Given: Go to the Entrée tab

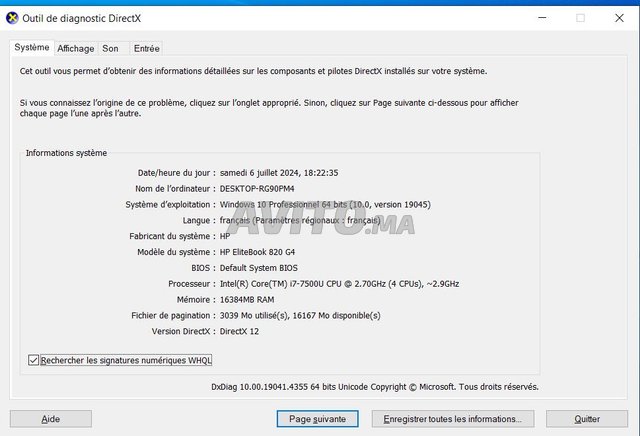Looking at the screenshot, I should point(146,48).
